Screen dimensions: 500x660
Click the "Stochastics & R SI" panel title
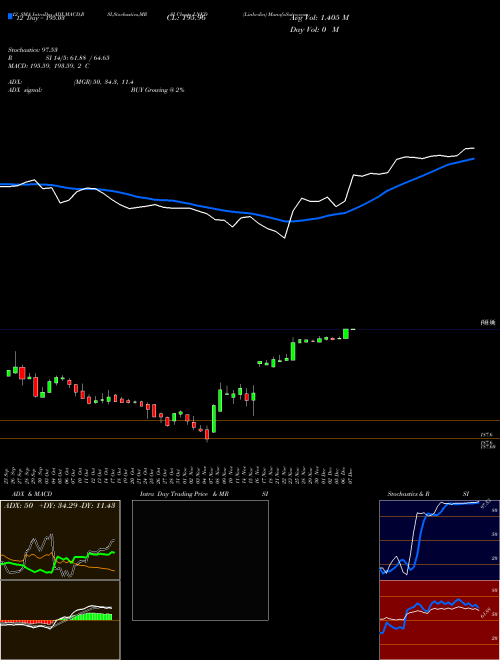428,494
